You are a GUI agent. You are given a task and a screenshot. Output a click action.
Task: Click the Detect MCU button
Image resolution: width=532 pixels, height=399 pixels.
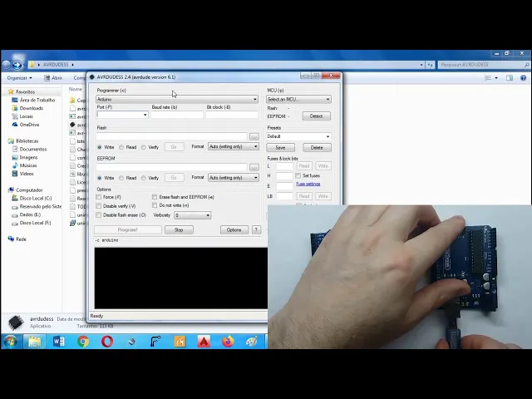tap(316, 116)
